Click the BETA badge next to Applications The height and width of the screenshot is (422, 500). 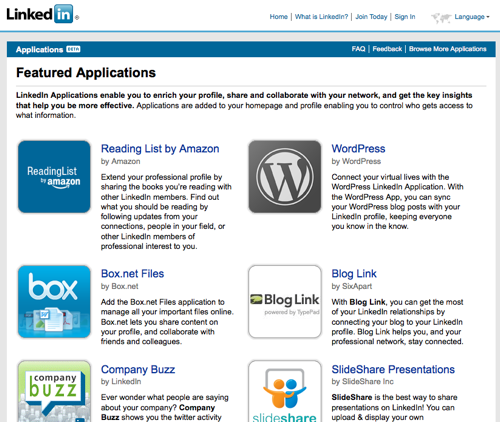[73, 49]
